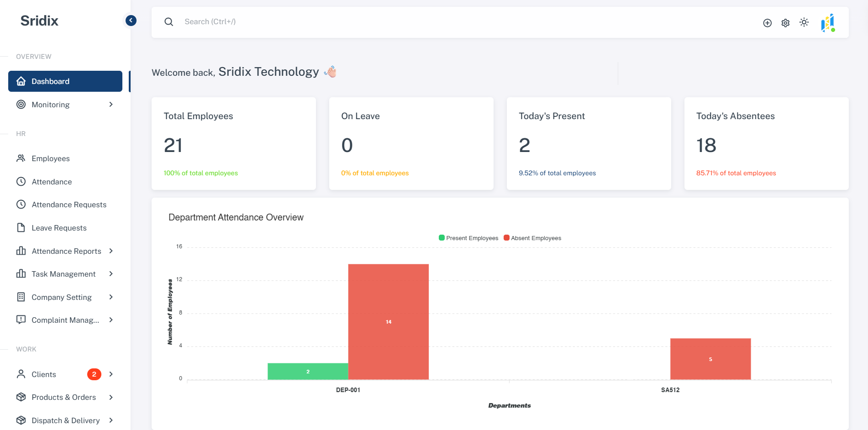
Task: Click the search magnifier icon
Action: (169, 22)
